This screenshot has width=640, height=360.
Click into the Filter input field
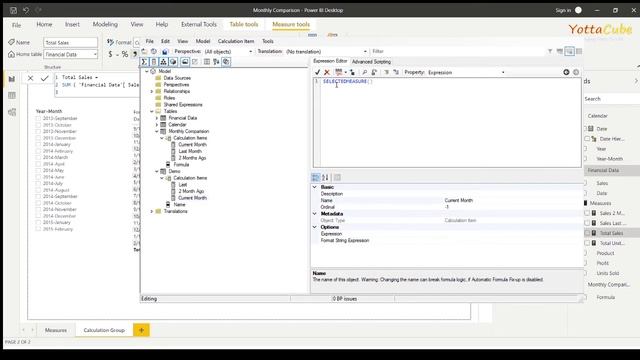pyautogui.click(x=457, y=51)
